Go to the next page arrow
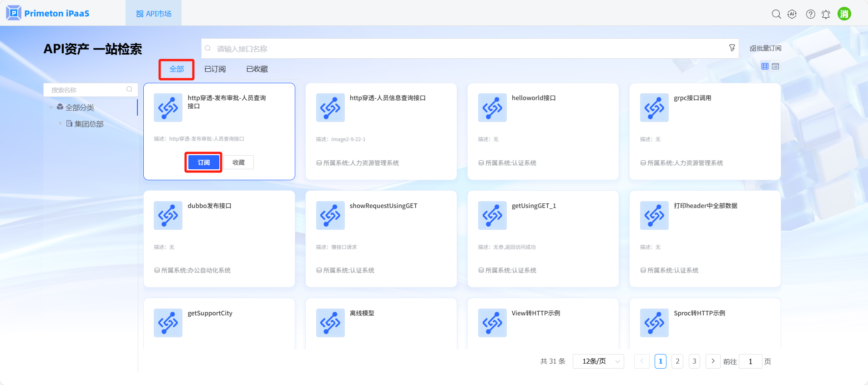The image size is (868, 385). pos(713,361)
